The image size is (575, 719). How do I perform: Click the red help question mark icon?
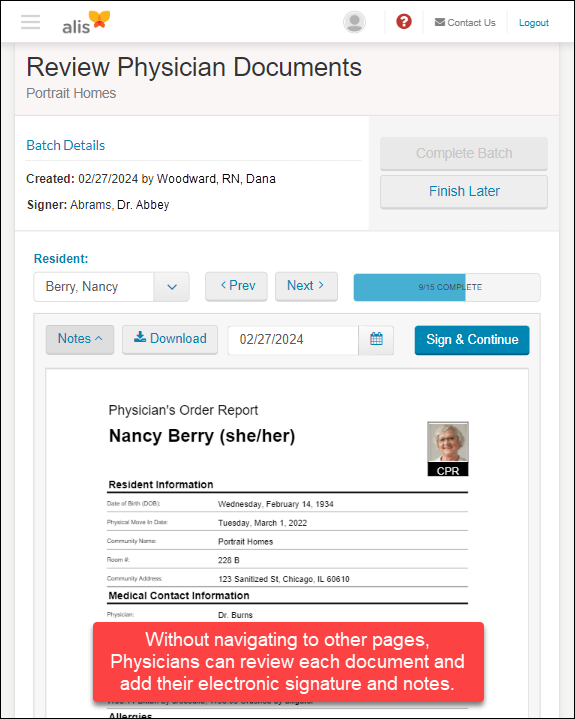pyautogui.click(x=404, y=22)
